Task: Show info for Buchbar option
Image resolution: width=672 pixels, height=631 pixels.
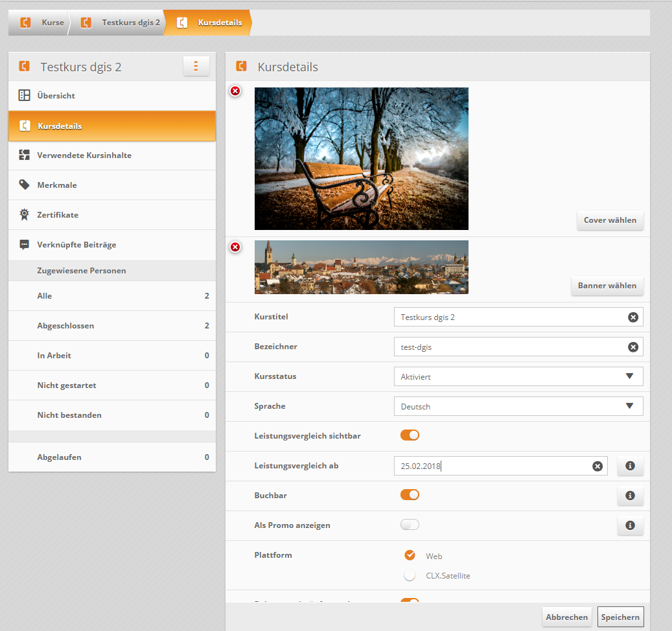Action: pyautogui.click(x=629, y=496)
